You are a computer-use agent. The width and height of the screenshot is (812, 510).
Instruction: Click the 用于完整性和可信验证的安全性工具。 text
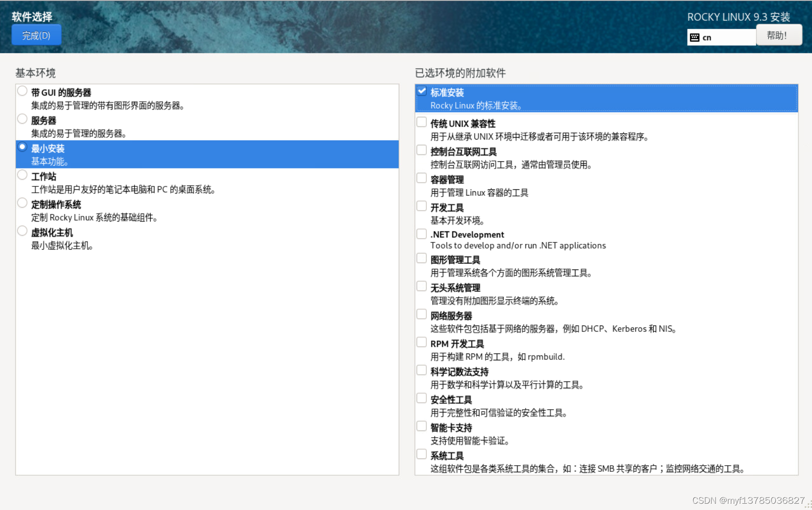[499, 413]
